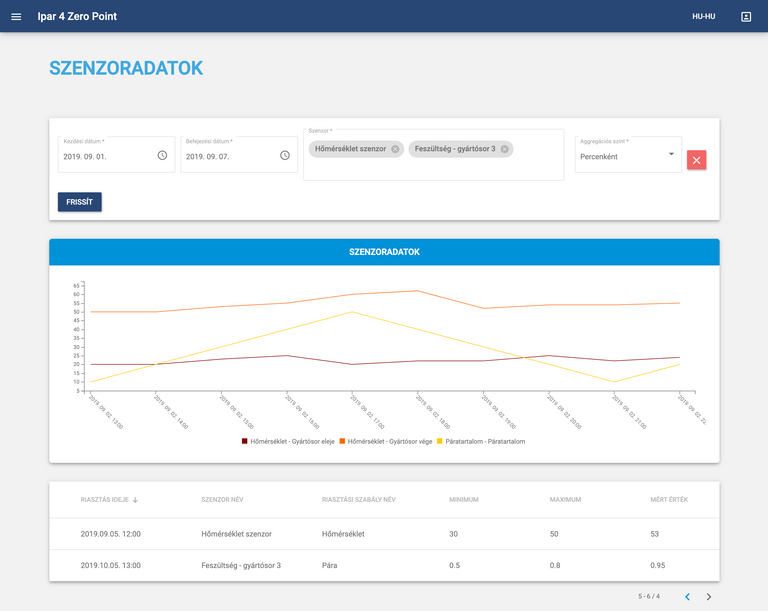Remove the Feszültség - gyártósor 3 chip

click(505, 149)
